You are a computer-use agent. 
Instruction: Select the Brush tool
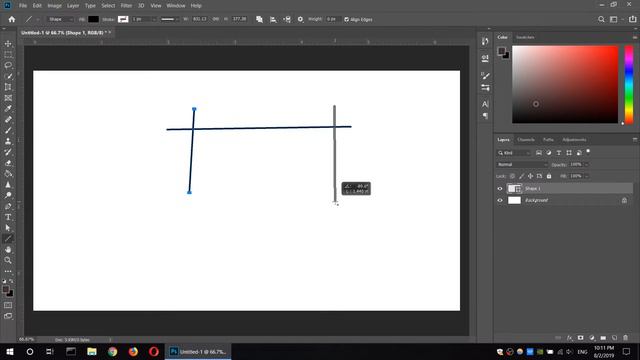[8, 130]
